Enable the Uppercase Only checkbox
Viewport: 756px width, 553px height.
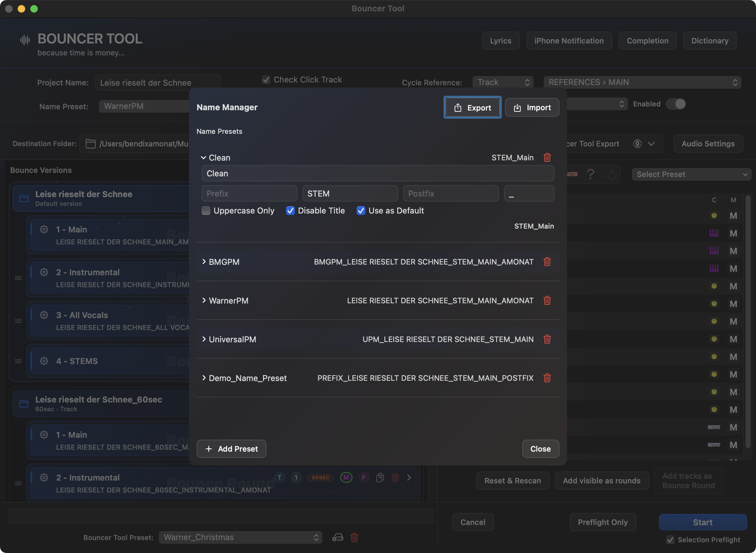point(206,211)
